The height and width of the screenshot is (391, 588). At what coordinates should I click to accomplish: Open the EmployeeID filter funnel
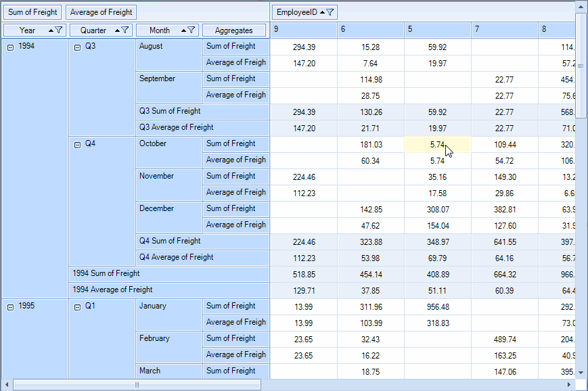(331, 12)
